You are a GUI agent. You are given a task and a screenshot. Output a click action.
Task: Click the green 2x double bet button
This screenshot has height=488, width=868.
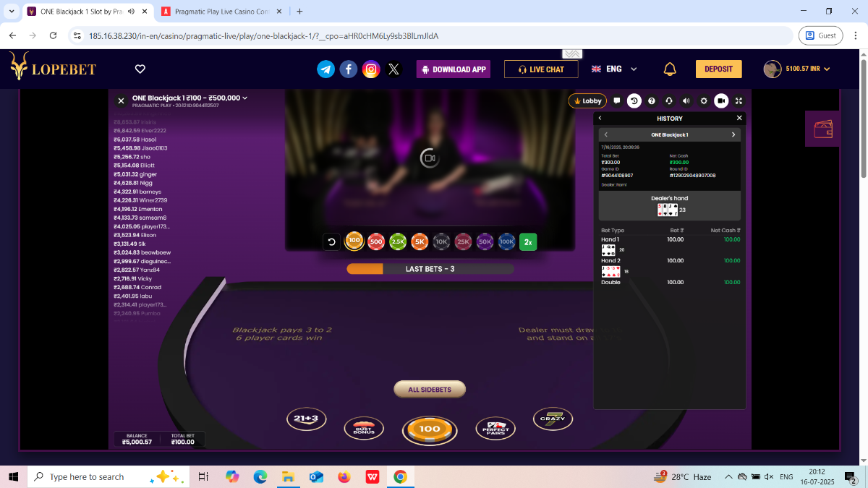528,242
